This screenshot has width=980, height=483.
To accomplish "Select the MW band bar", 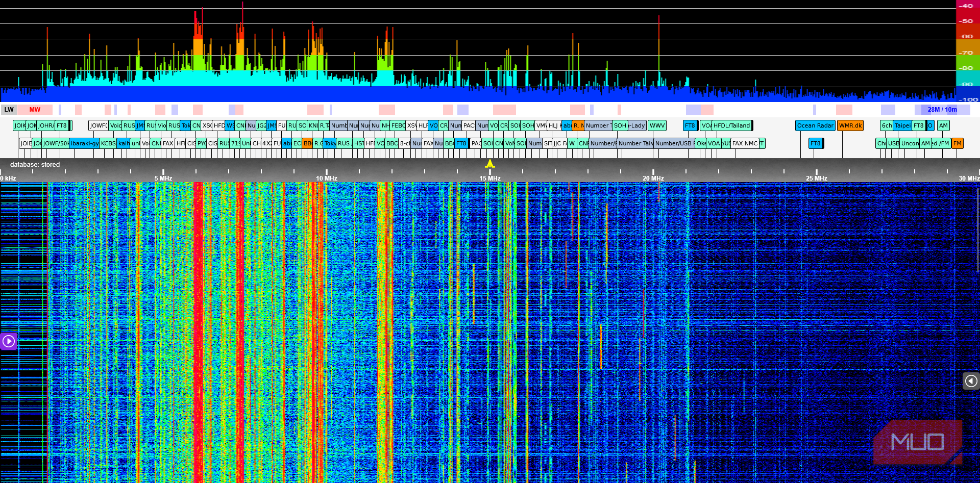I will (35, 110).
